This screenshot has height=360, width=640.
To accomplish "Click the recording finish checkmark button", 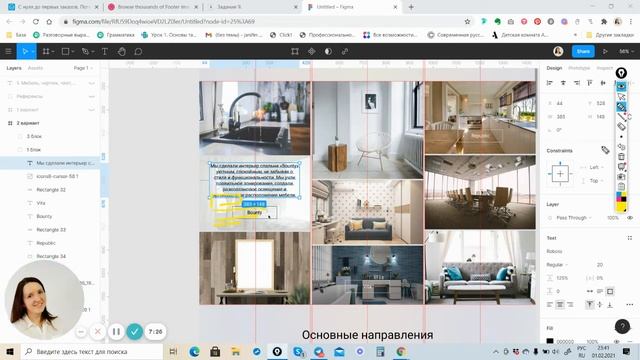I will 134,331.
